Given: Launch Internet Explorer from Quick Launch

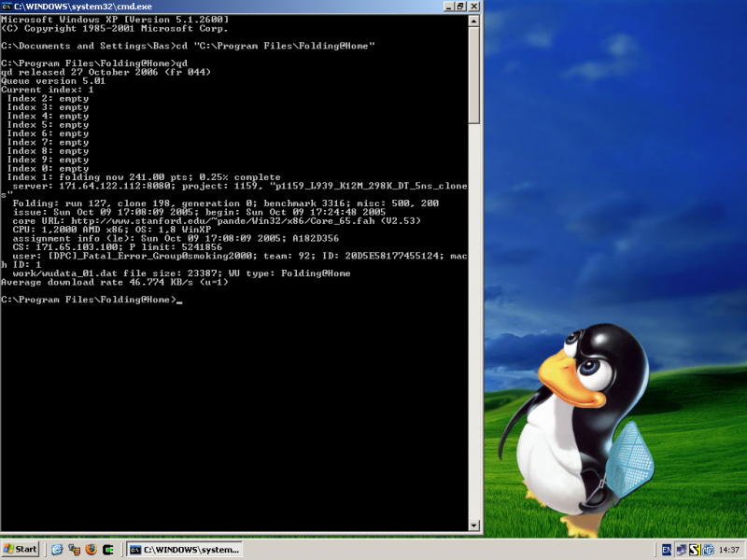Looking at the screenshot, I should (x=57, y=550).
